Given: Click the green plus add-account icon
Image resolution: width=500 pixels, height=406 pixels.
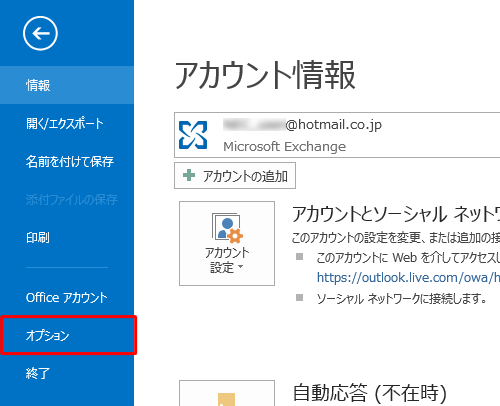Looking at the screenshot, I should 189,175.
